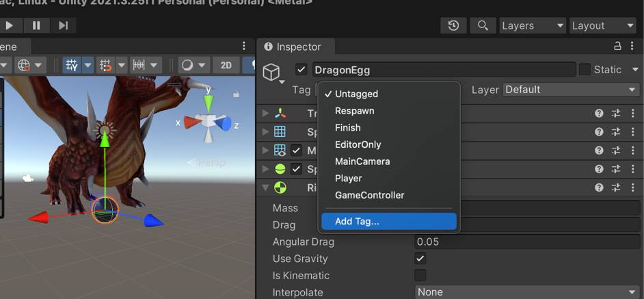
Task: Click the snap increment magnet icon
Action: coord(105,65)
